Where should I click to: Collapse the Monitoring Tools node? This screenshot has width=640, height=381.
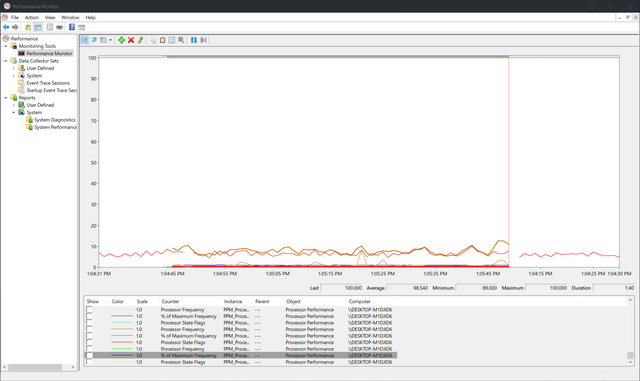click(x=6, y=46)
